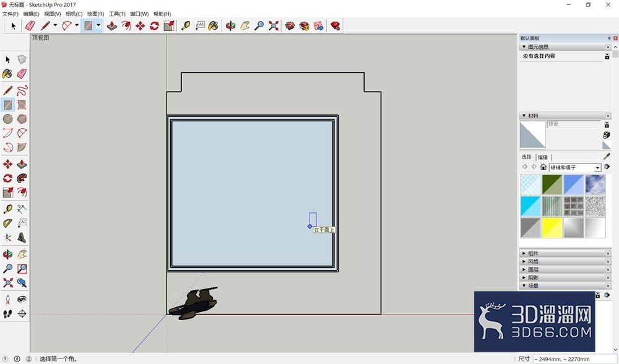Select the Rotated Rectangle tool in left toolbar
The width and height of the screenshot is (619, 364).
point(22,105)
